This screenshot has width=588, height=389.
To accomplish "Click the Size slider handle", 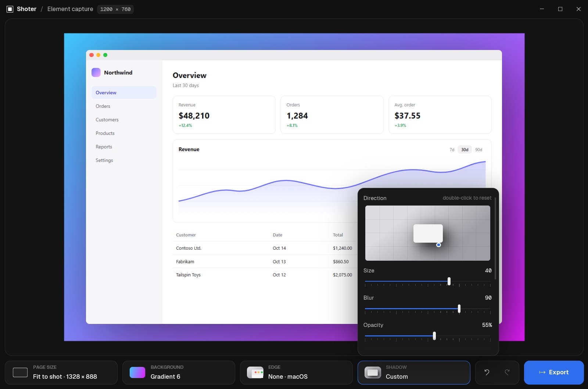I will tap(449, 281).
